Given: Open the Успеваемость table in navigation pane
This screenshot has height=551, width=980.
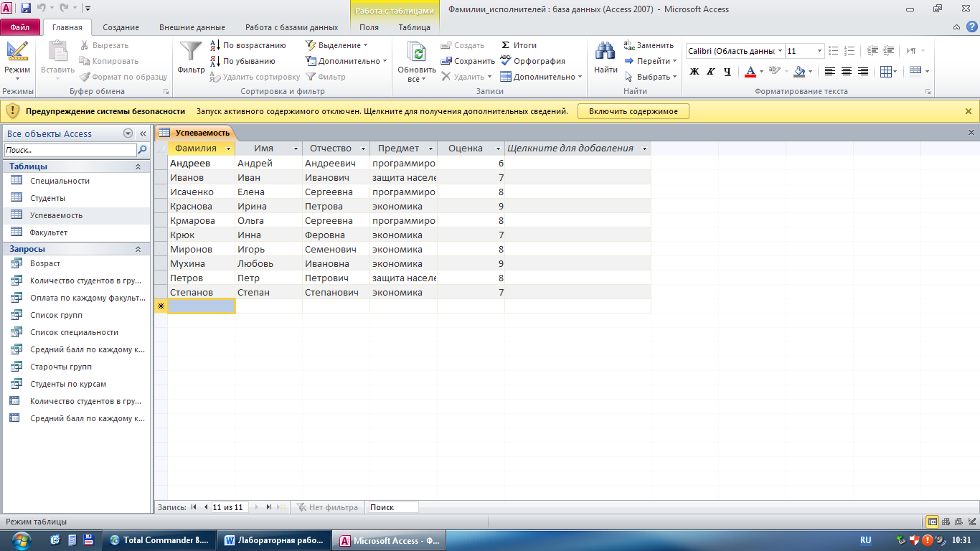Looking at the screenshot, I should coord(77,215).
